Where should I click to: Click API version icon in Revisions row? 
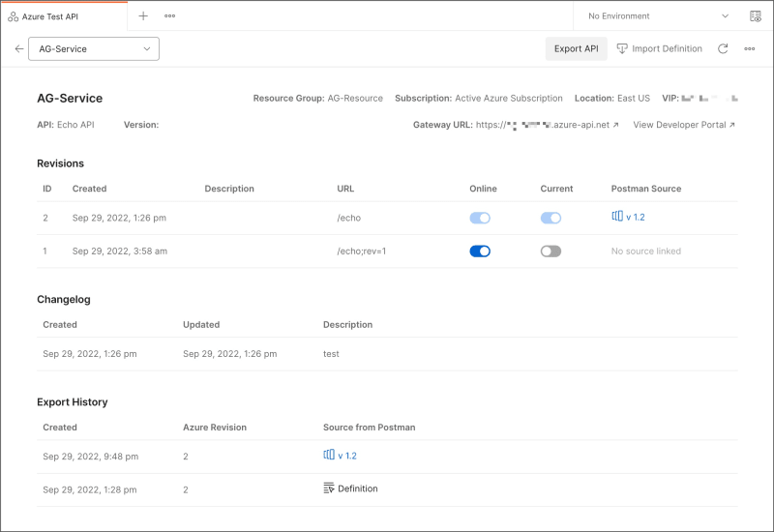[617, 217]
